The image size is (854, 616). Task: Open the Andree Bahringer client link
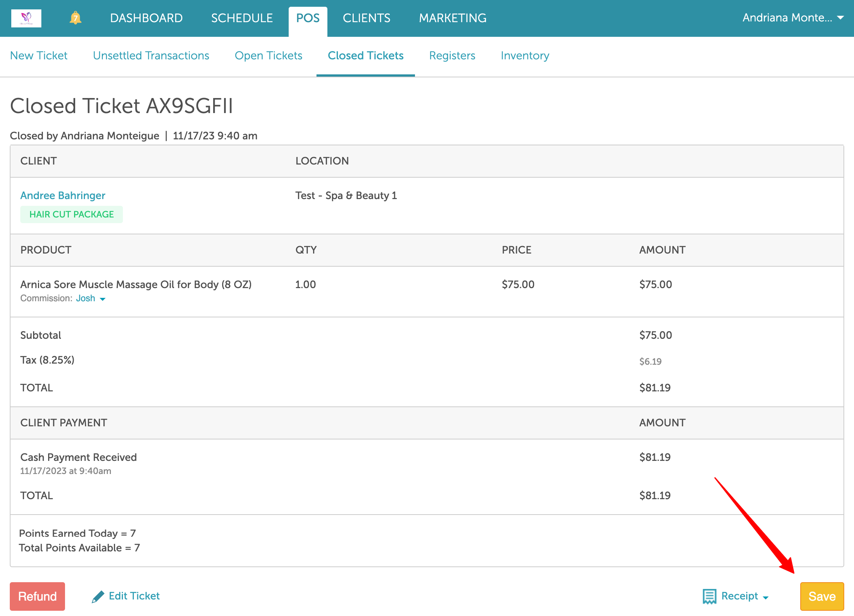[x=63, y=196]
